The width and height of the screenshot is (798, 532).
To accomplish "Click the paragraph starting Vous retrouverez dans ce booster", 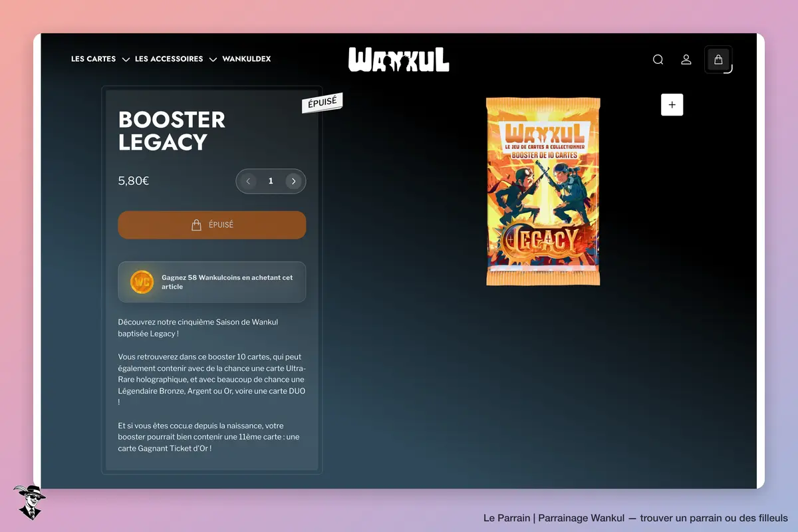I will click(x=212, y=380).
